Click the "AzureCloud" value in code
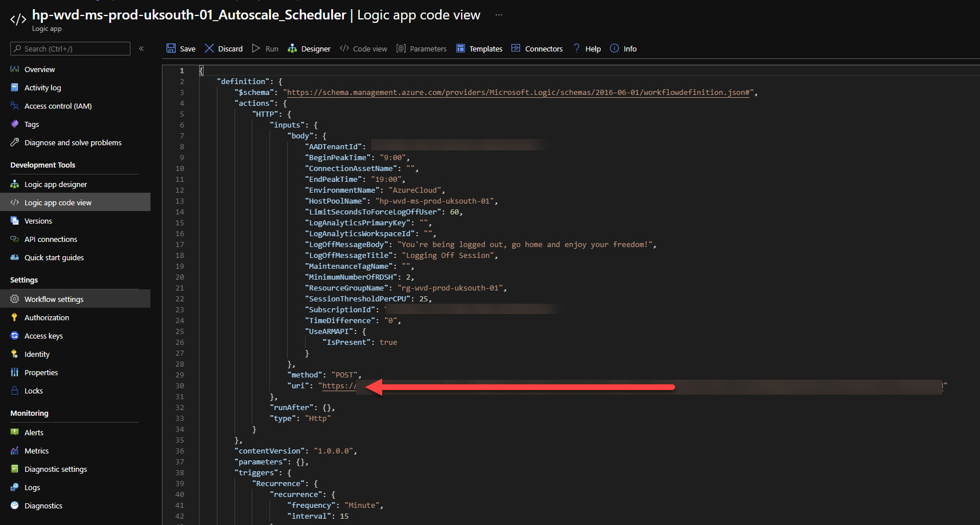The image size is (980, 525). tap(415, 190)
